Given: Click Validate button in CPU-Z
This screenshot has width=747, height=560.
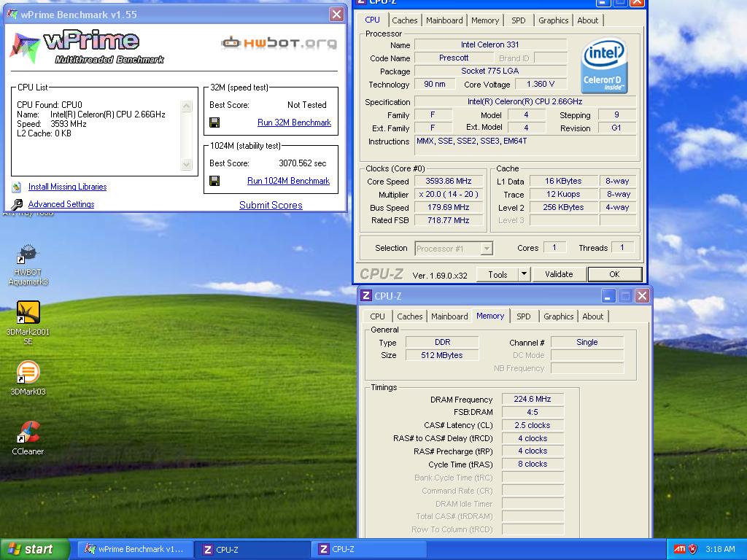Looking at the screenshot, I should point(559,274).
